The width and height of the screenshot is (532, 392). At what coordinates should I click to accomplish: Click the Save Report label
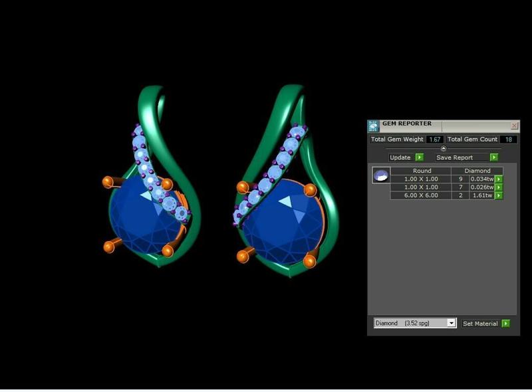[454, 157]
